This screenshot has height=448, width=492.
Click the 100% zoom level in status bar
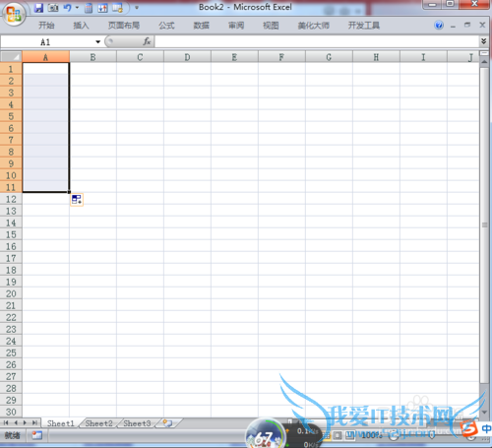[x=371, y=435]
